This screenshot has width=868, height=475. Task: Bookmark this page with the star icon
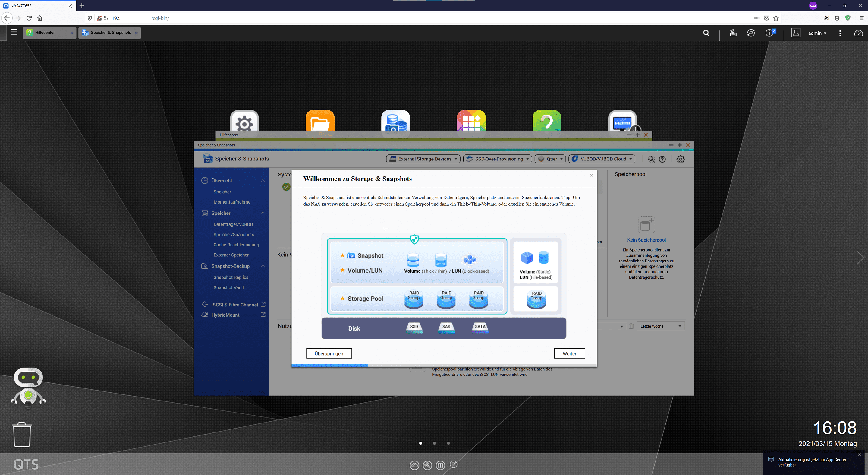(x=776, y=18)
